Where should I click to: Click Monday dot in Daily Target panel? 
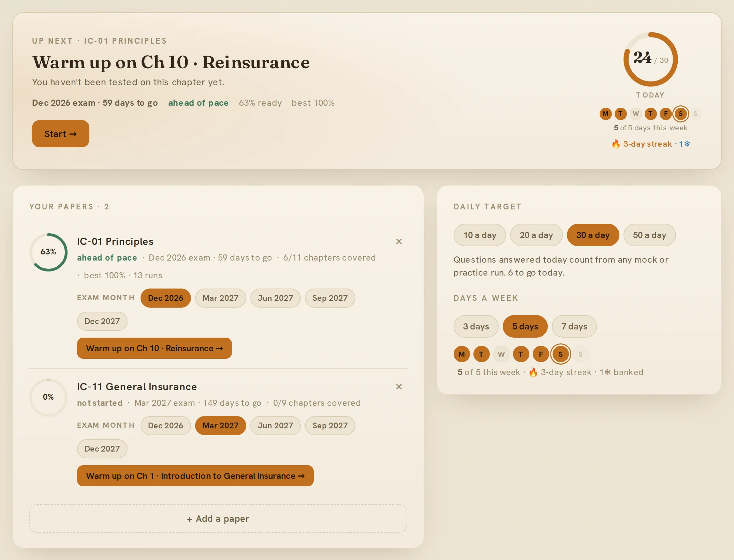click(462, 354)
